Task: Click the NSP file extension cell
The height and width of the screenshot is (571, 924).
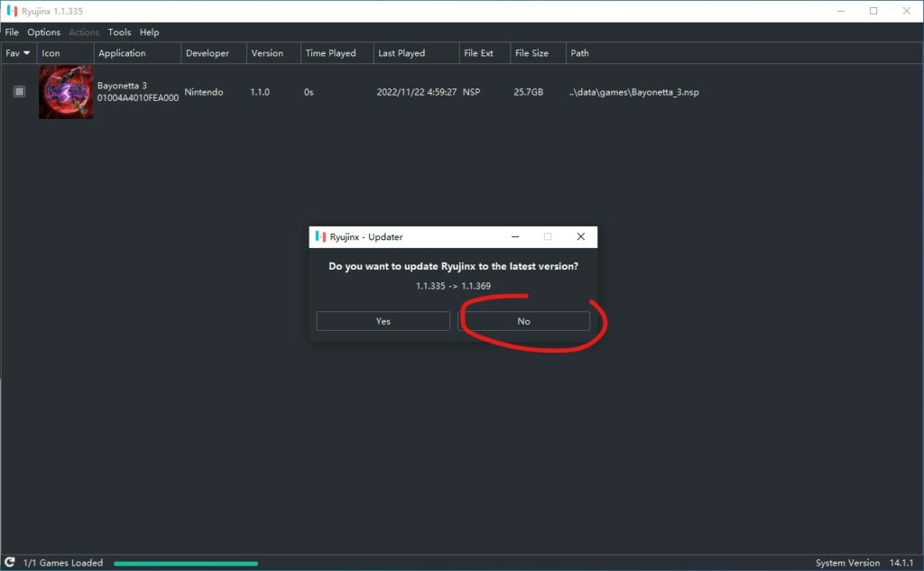Action: [471, 92]
